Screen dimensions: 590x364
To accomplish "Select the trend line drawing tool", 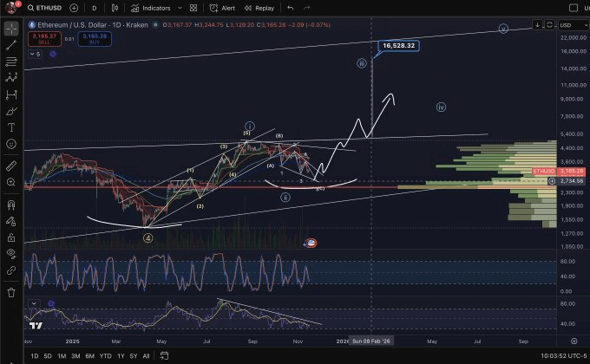I will 11,45.
